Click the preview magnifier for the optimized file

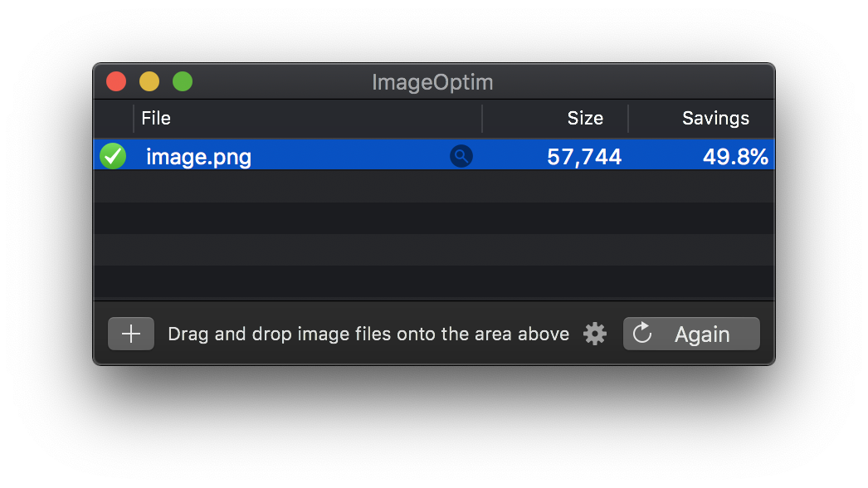461,156
